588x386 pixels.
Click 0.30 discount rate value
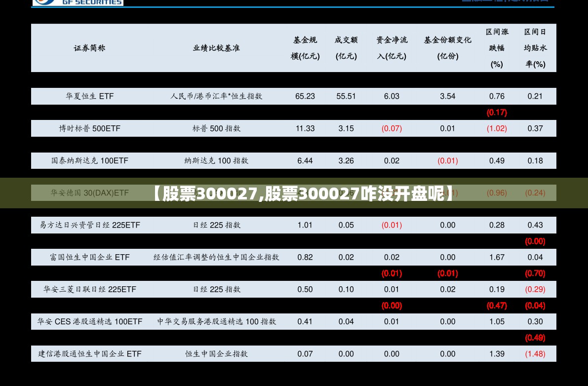point(535,321)
